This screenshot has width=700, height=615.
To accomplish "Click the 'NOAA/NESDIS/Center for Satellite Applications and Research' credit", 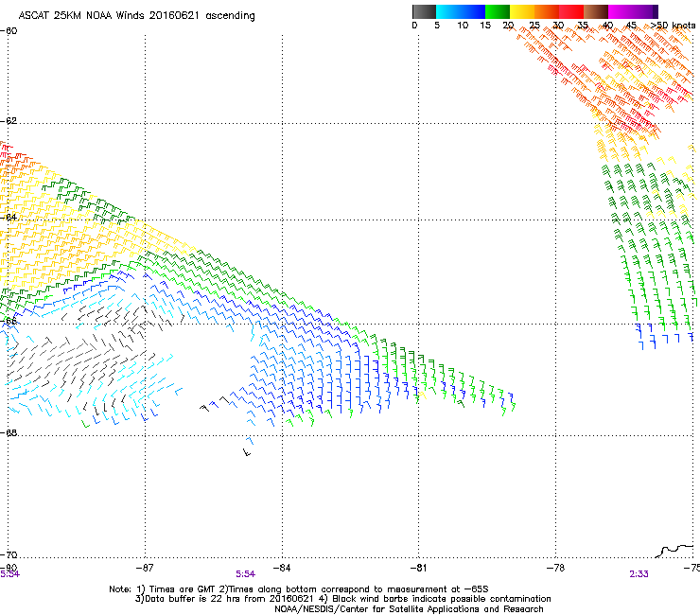I will click(x=409, y=609).
